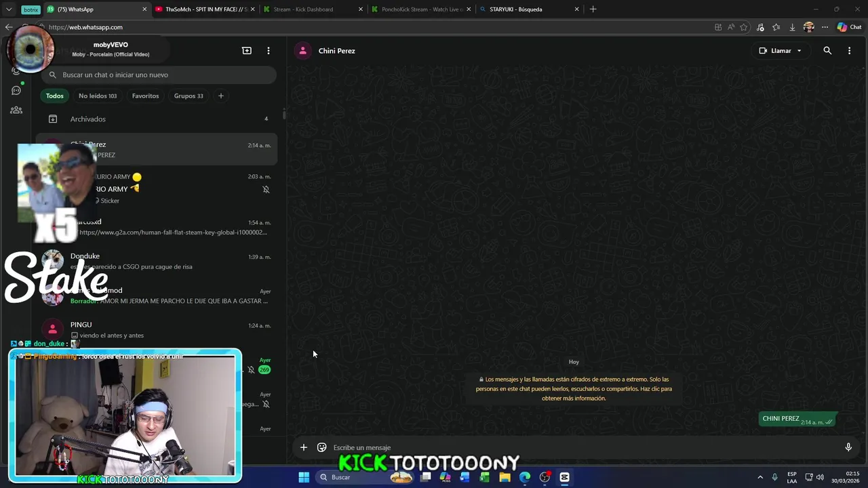Select the Todos chat filter
Image resolution: width=868 pixels, height=488 pixels.
(55, 96)
